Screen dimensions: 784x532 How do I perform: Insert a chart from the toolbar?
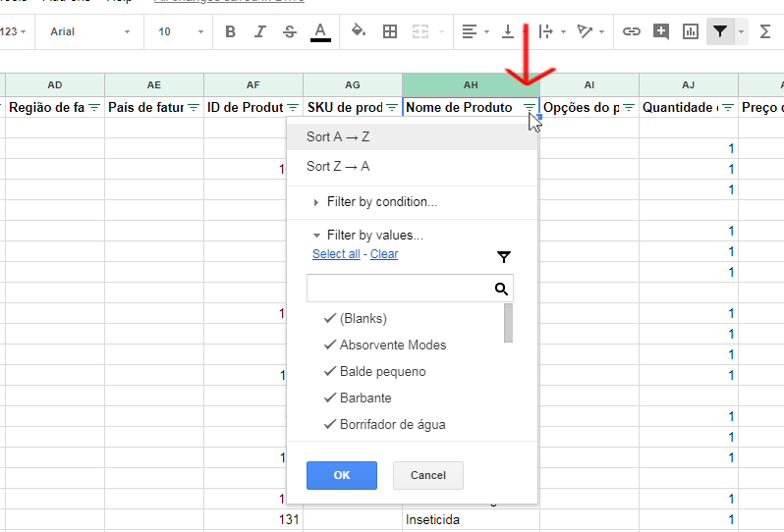pos(691,31)
